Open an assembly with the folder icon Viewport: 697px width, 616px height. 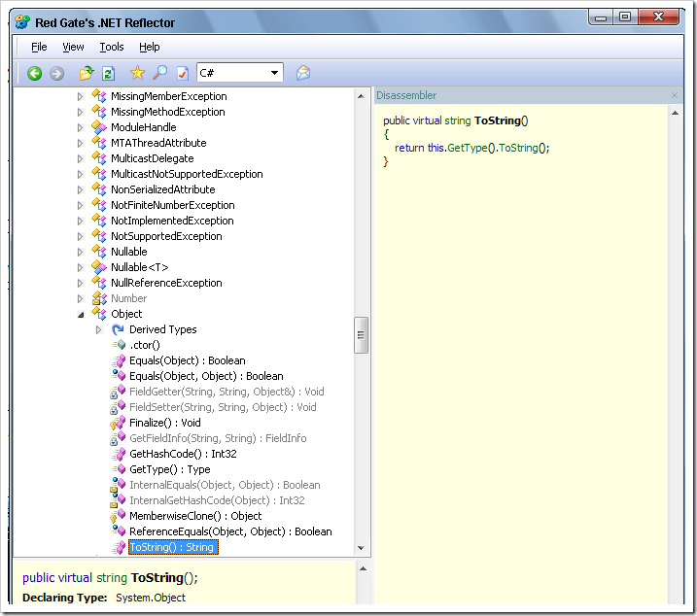coord(87,73)
